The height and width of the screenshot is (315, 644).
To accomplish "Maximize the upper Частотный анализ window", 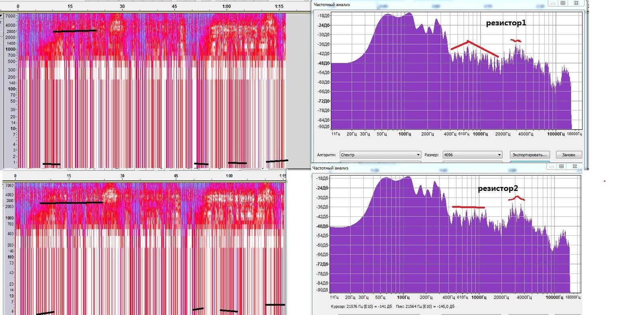I will point(563,3).
